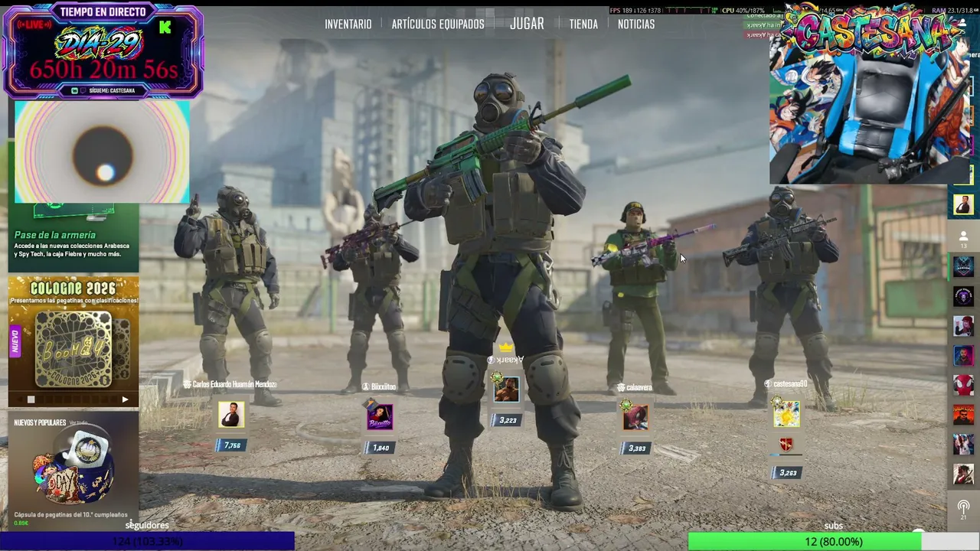980x551 pixels.
Task: Select the purple circular-logo friend avatar
Action: tap(963, 296)
